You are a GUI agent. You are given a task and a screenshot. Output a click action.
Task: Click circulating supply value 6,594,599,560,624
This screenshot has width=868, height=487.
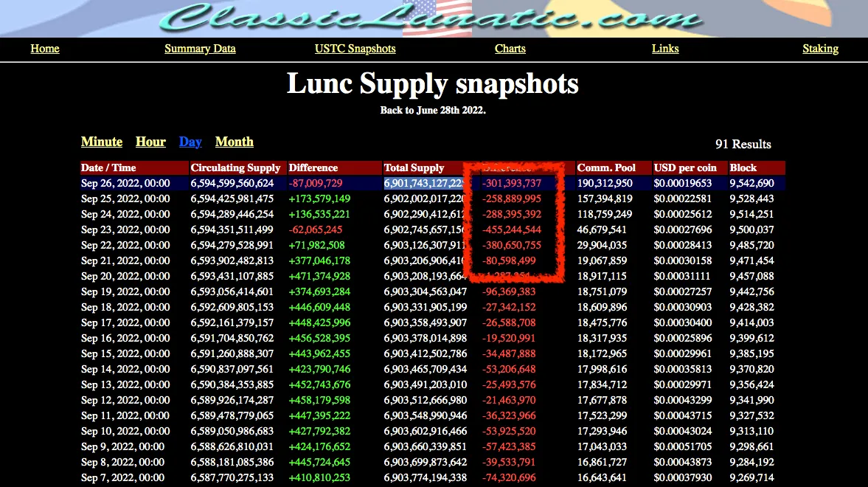[232, 184]
